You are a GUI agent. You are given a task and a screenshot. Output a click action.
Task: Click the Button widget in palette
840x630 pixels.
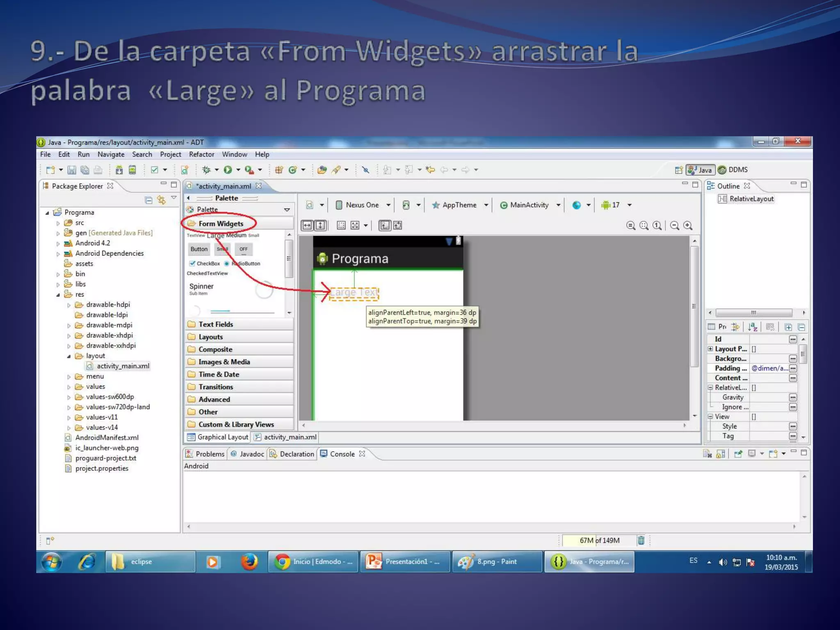click(x=199, y=249)
